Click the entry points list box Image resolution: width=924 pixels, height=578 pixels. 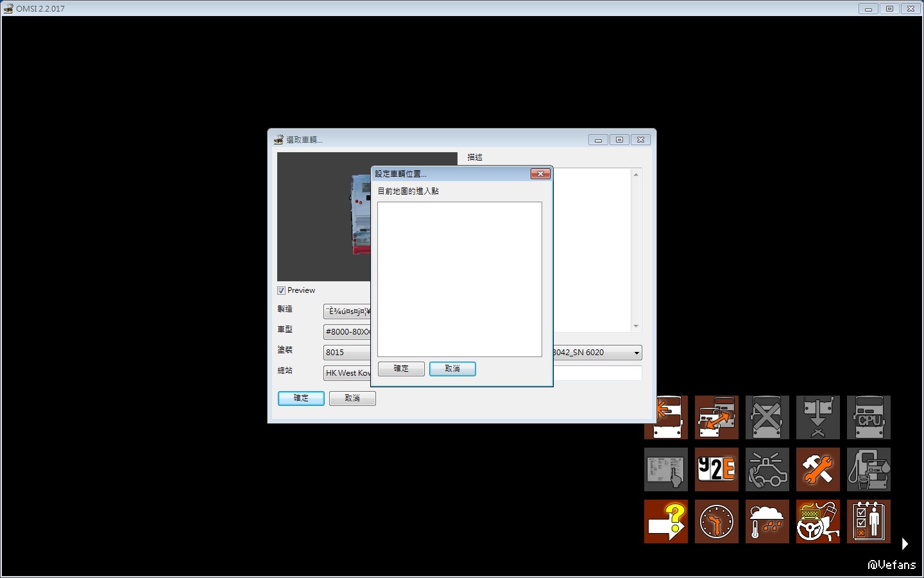(x=459, y=279)
